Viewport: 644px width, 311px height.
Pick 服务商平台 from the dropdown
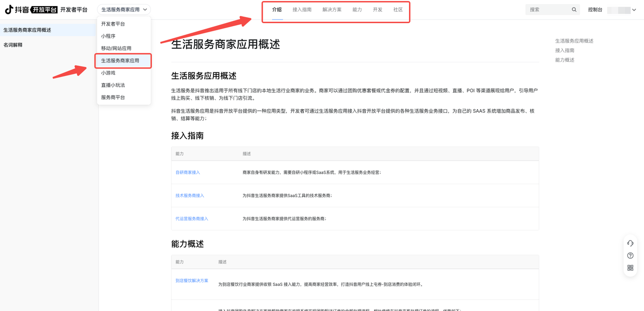[x=113, y=98]
